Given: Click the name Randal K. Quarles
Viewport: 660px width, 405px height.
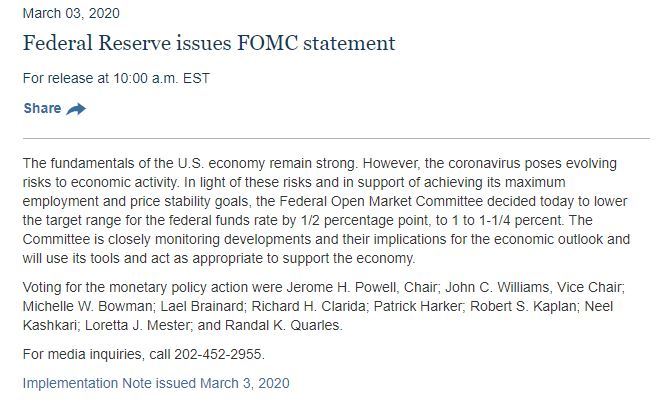Looking at the screenshot, I should click(282, 325).
